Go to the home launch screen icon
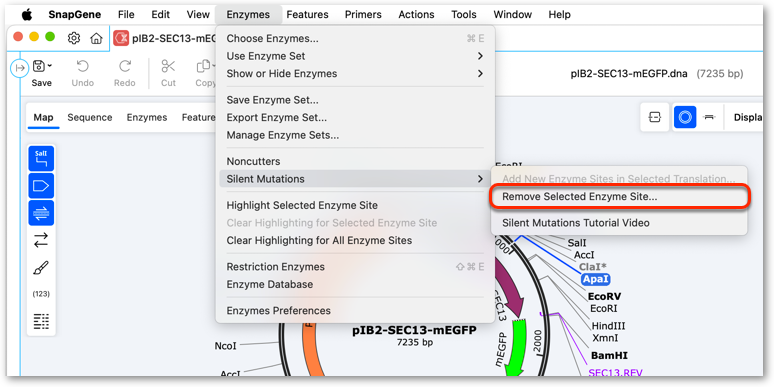Viewport: 774px width, 387px height. (x=96, y=38)
